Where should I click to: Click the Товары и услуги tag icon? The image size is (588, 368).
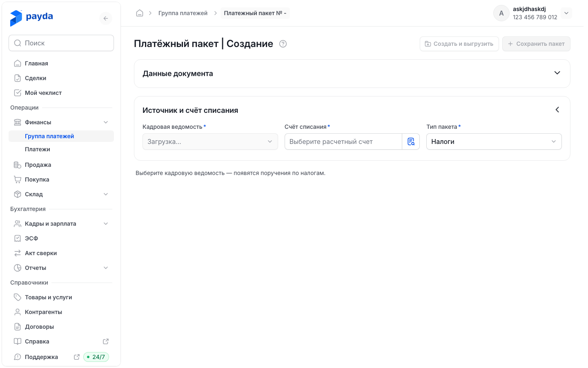tap(18, 297)
